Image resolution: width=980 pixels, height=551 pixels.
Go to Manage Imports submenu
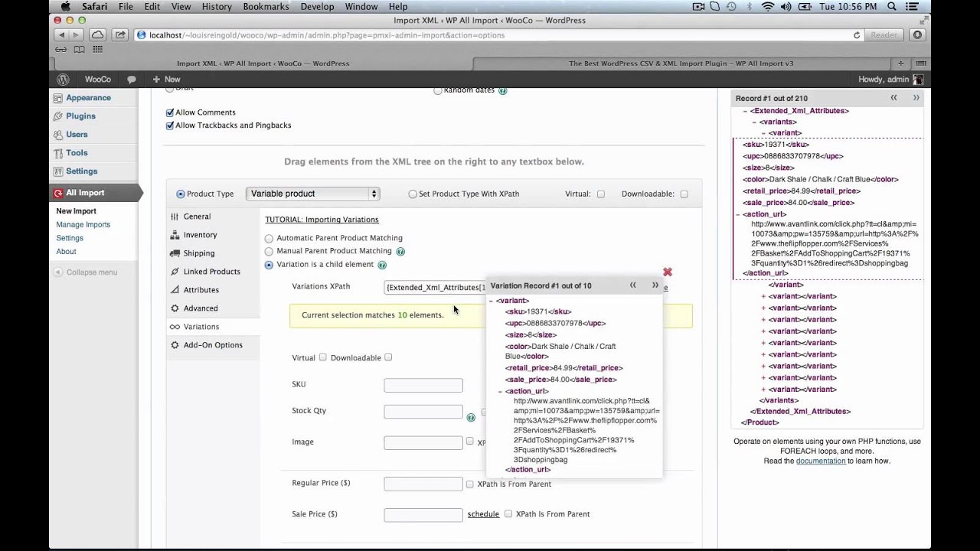point(83,225)
